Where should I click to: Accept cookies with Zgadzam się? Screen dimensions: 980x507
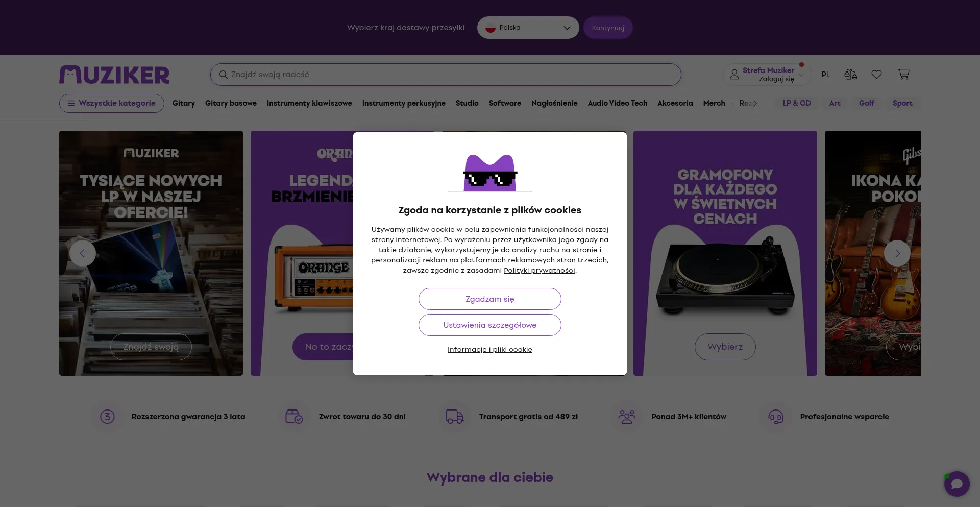(x=490, y=299)
